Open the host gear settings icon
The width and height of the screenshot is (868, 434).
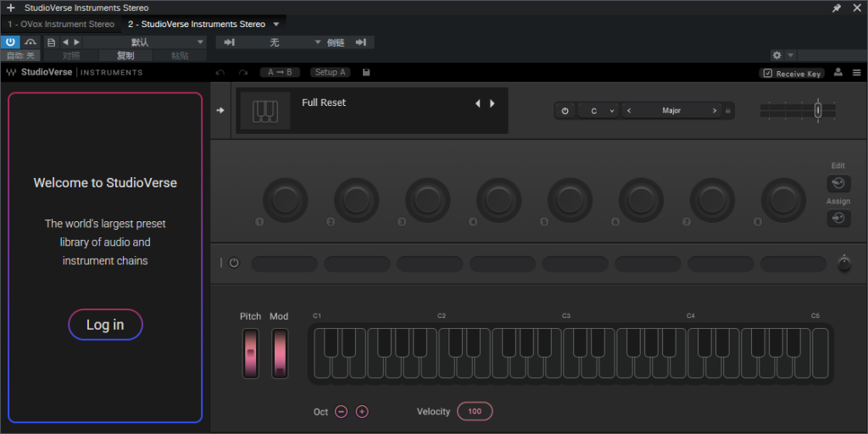tap(776, 55)
